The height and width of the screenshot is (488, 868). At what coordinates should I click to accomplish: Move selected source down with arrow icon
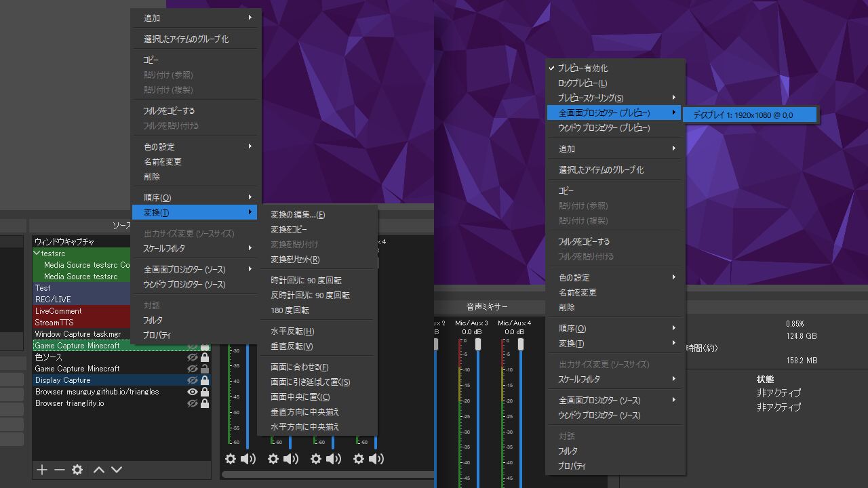point(115,470)
